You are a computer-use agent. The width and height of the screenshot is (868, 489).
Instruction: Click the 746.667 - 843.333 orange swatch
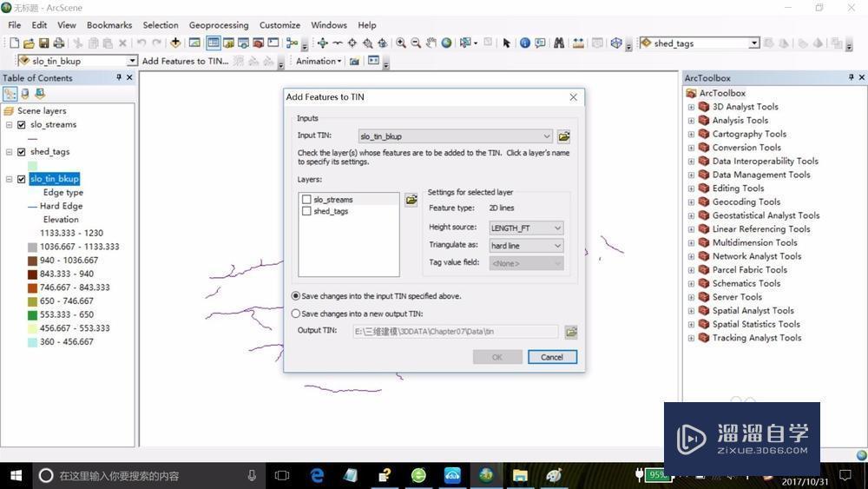[x=32, y=287]
